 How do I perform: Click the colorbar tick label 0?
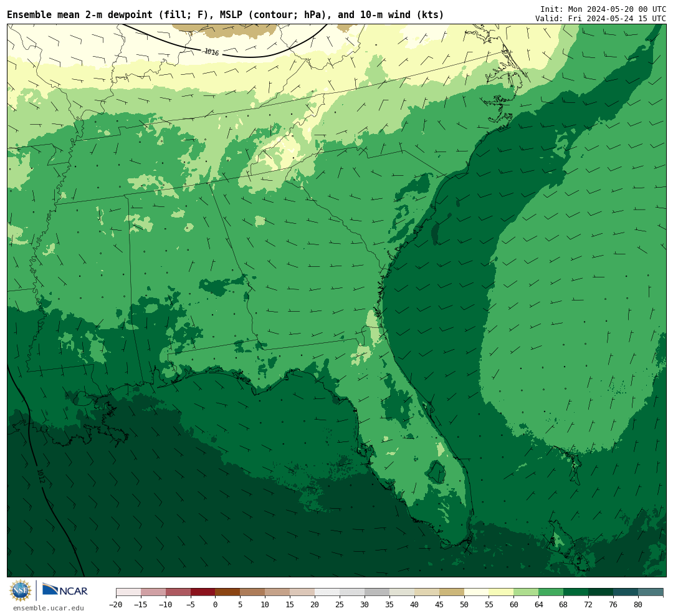(x=216, y=604)
